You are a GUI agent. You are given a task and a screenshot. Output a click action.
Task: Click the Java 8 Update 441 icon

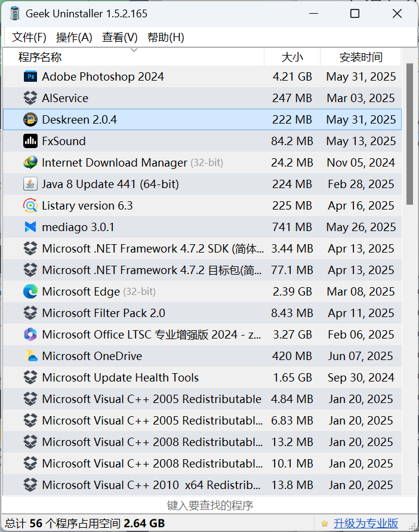pos(30,184)
